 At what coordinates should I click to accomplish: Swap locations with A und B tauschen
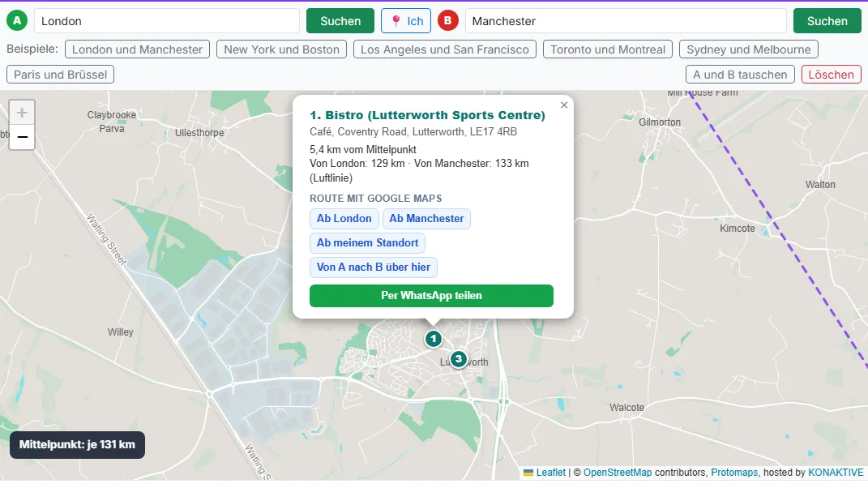740,75
